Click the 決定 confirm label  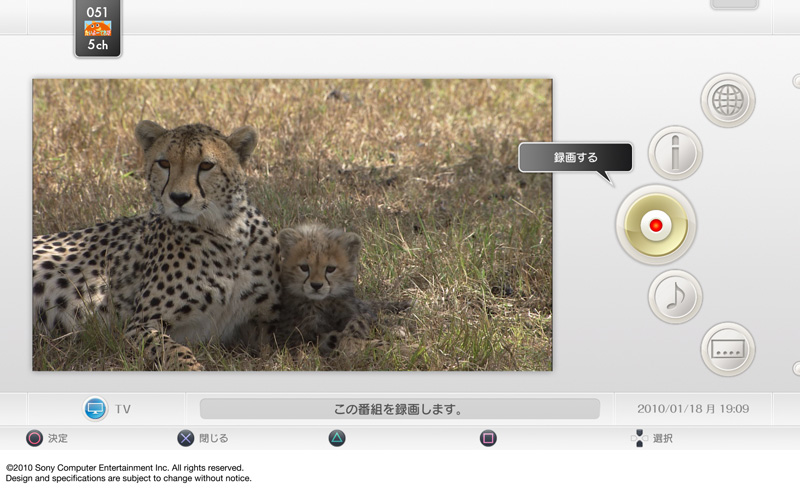click(x=58, y=438)
